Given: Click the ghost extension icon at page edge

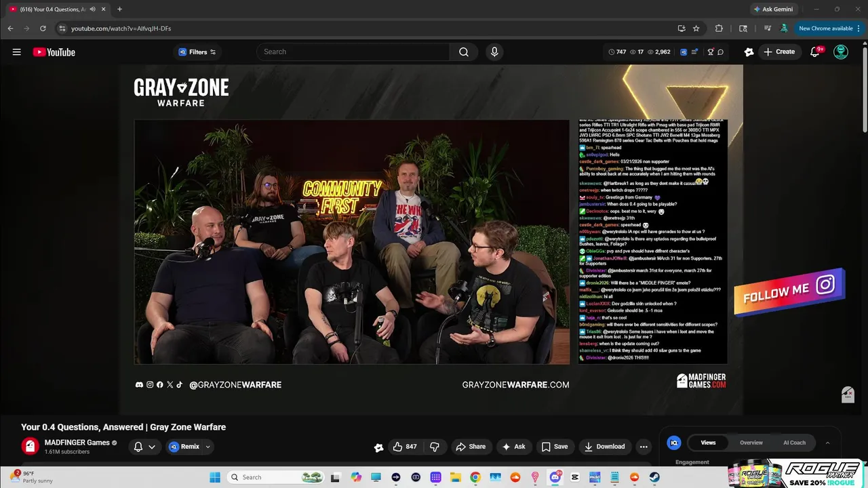Looking at the screenshot, I should click(848, 394).
